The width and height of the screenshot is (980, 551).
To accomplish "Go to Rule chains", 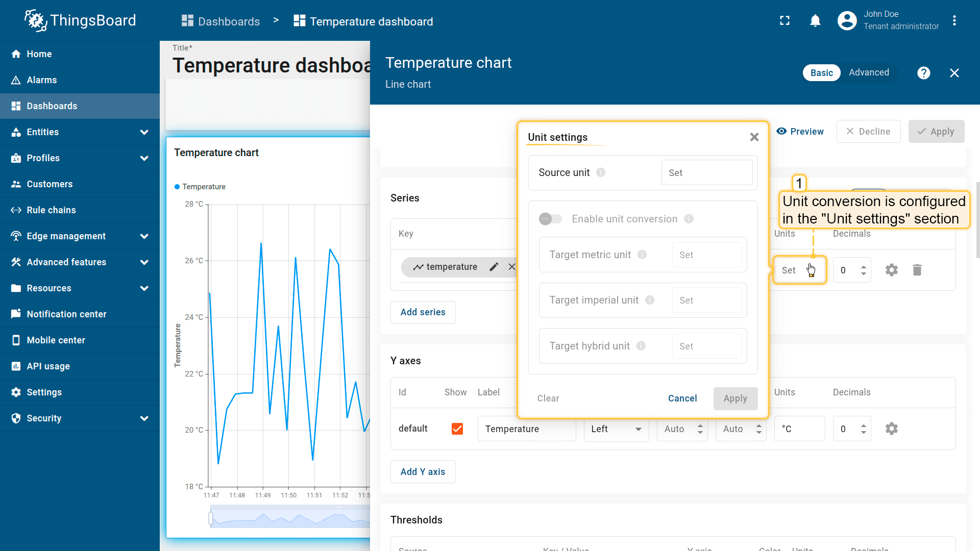I will pyautogui.click(x=51, y=210).
